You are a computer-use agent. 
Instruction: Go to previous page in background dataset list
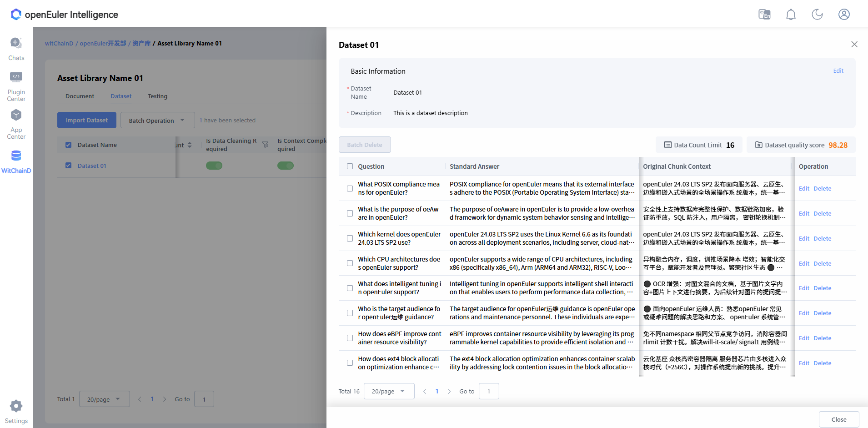pos(140,399)
